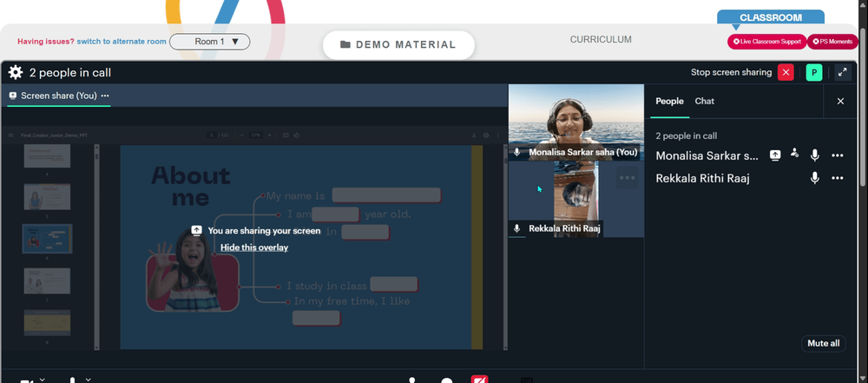Expand microphone options chevron in the bottom bar
The width and height of the screenshot is (868, 383).
(x=88, y=380)
